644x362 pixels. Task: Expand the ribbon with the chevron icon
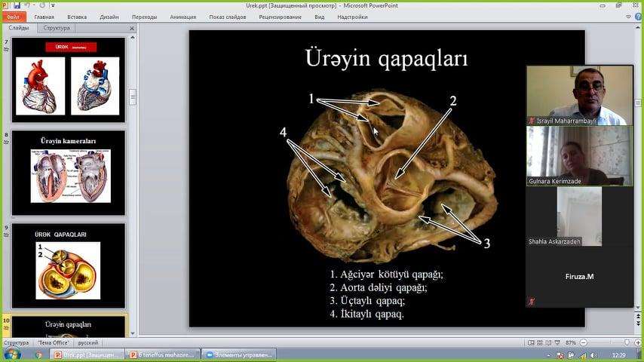click(628, 17)
